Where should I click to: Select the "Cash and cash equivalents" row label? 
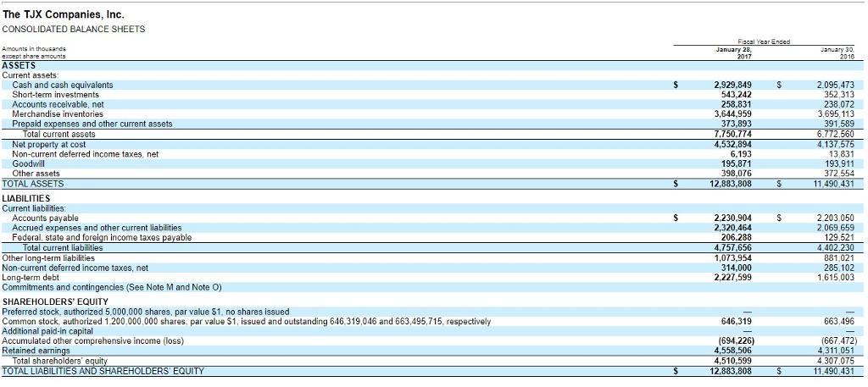pos(63,86)
